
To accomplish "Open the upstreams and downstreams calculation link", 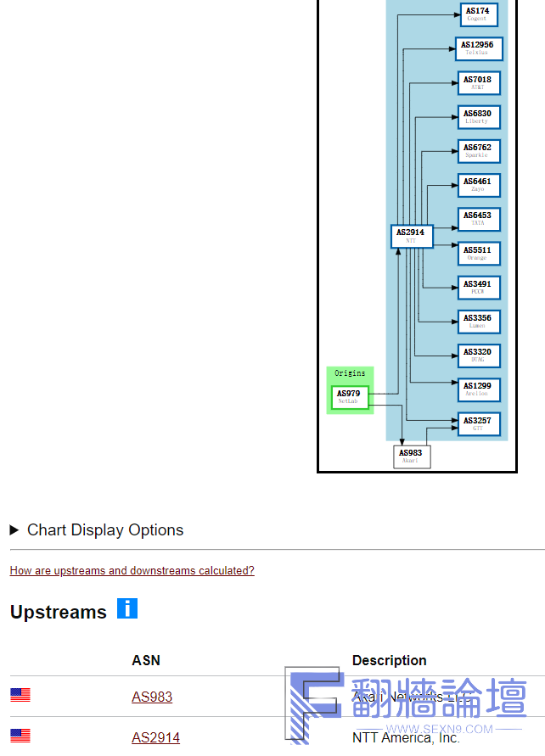I will point(132,570).
